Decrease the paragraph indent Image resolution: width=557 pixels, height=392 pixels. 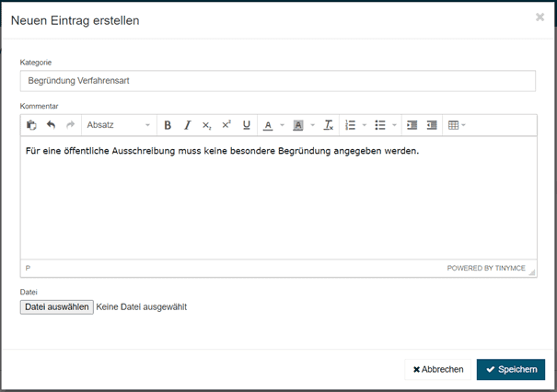tap(412, 125)
